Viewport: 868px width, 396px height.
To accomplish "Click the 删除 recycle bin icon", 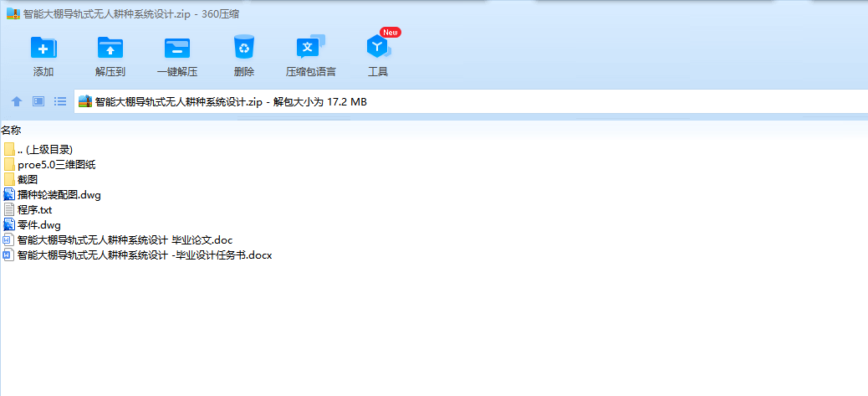I will point(243,47).
